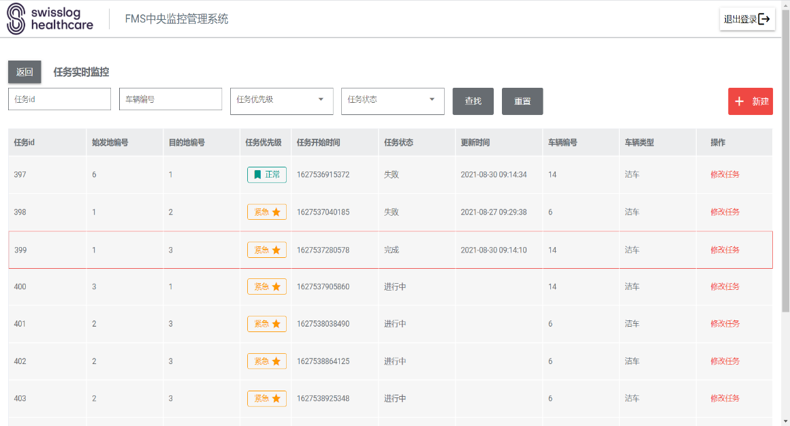Click the 查找 search button

pos(473,101)
